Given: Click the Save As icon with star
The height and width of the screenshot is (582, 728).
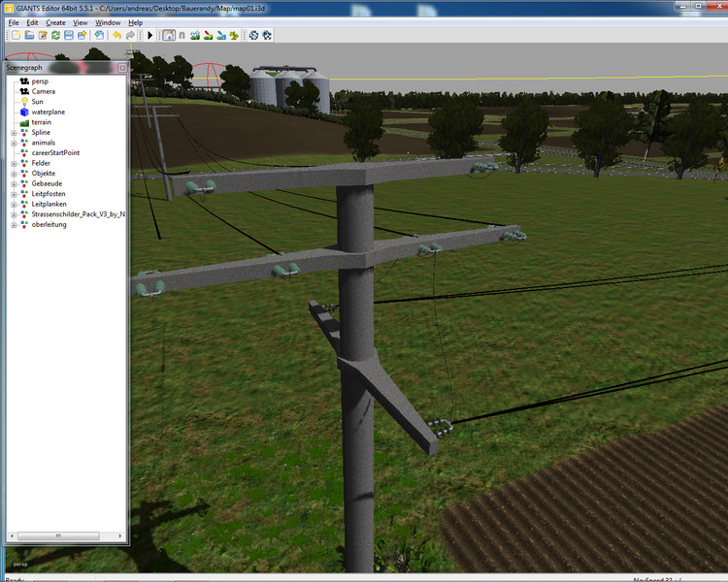Looking at the screenshot, I should pyautogui.click(x=83, y=35).
